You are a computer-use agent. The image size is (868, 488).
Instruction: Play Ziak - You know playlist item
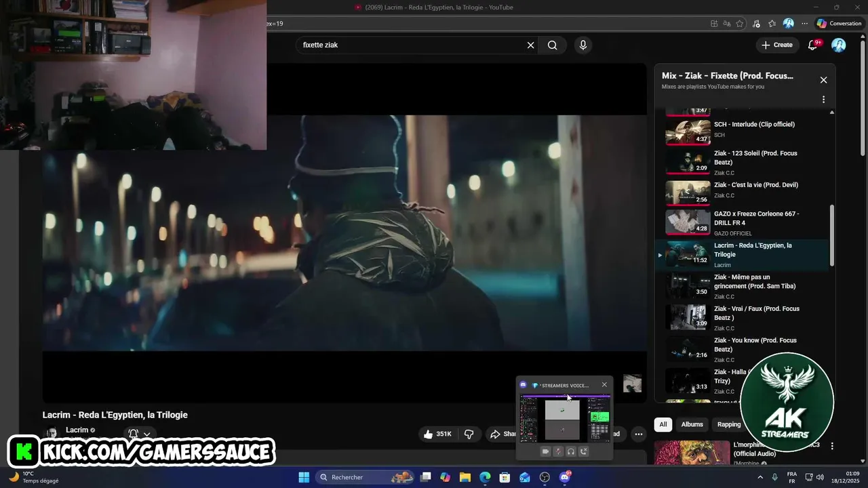(x=743, y=350)
